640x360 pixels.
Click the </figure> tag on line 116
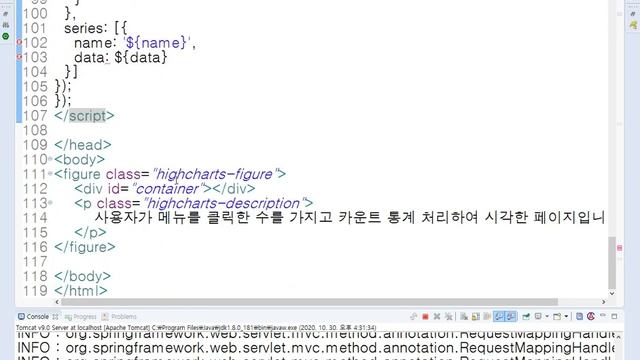(85, 247)
